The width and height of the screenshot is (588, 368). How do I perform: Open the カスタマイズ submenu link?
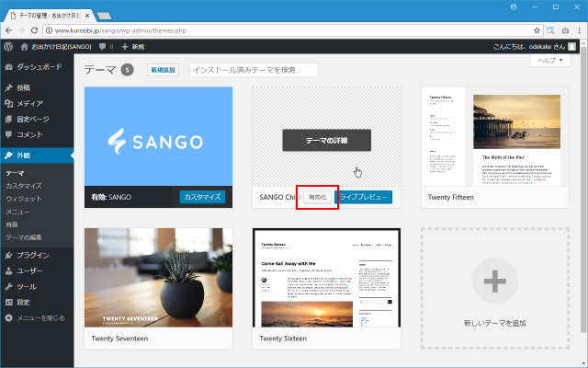(24, 186)
